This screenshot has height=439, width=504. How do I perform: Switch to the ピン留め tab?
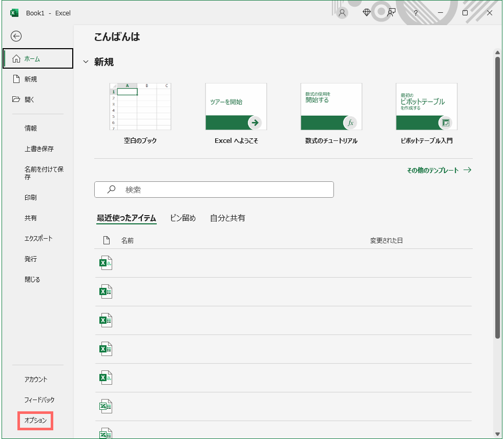(182, 218)
